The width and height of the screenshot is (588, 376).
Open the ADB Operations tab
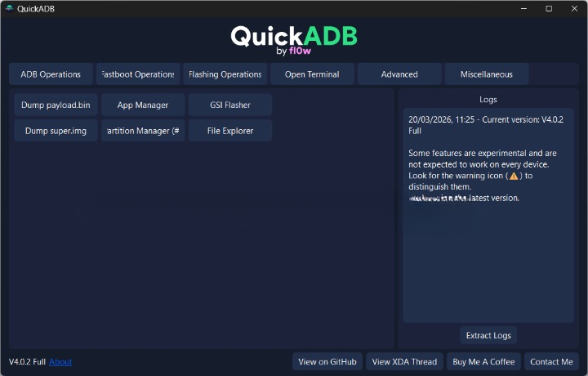click(51, 74)
